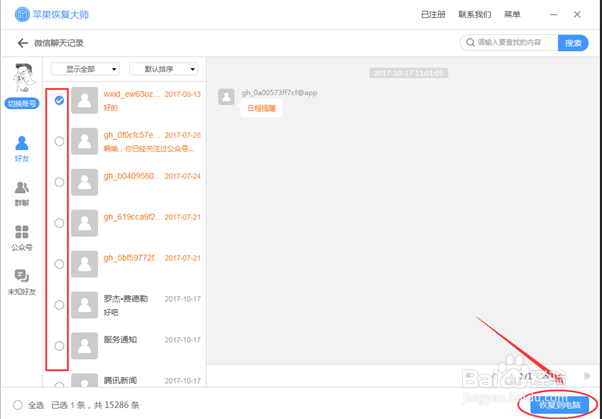Viewport: 602px width, 419px height.
Task: Open the 默认排序 sort dropdown
Action: 164,69
